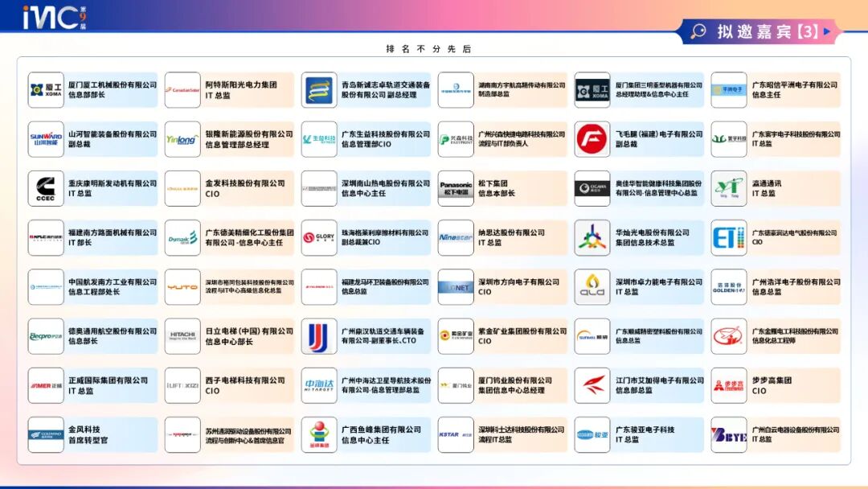Select the BYE 白云电器 logo
868x489 pixels.
pos(728,435)
